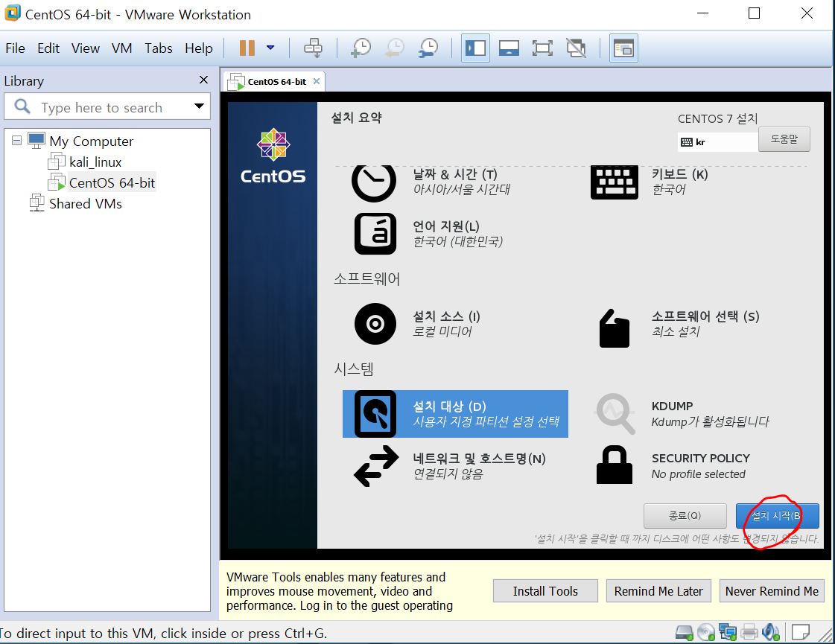Screen dimensions: 835x644
Task: Open the File menu
Action: click(16, 48)
